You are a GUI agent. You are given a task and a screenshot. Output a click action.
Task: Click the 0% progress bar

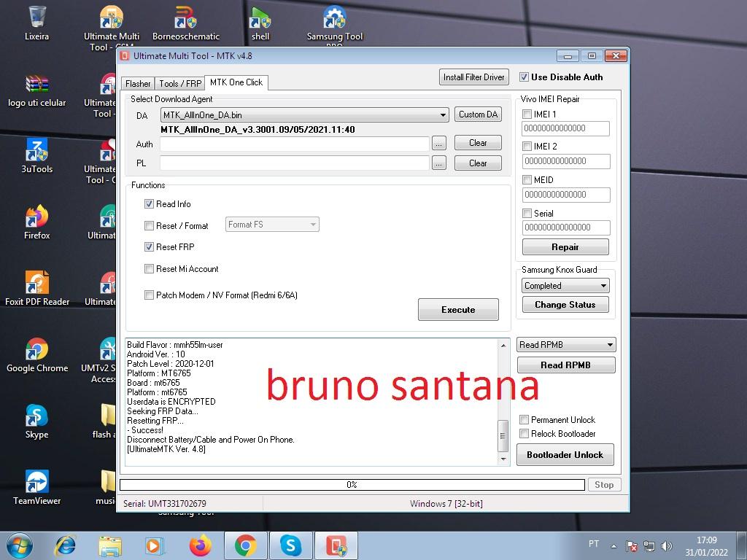(352, 485)
